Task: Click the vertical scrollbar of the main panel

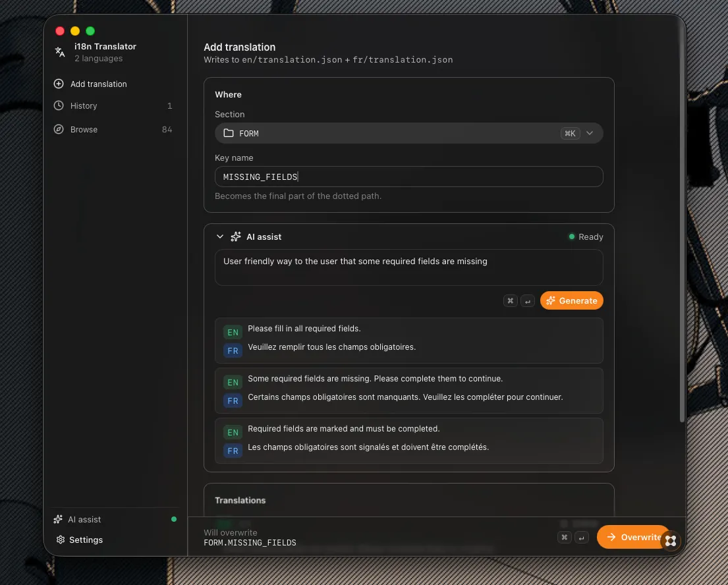Action: 682,223
